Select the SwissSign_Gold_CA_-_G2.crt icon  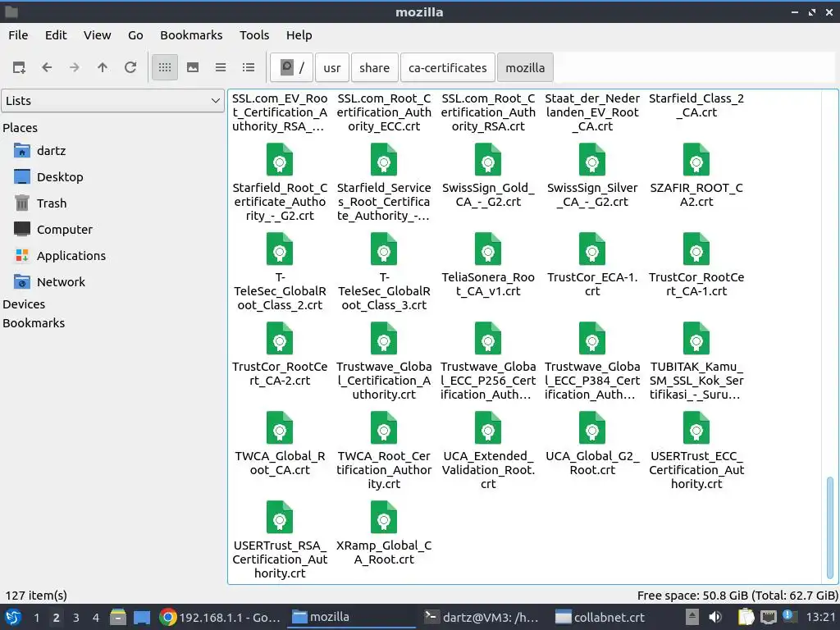(x=488, y=160)
